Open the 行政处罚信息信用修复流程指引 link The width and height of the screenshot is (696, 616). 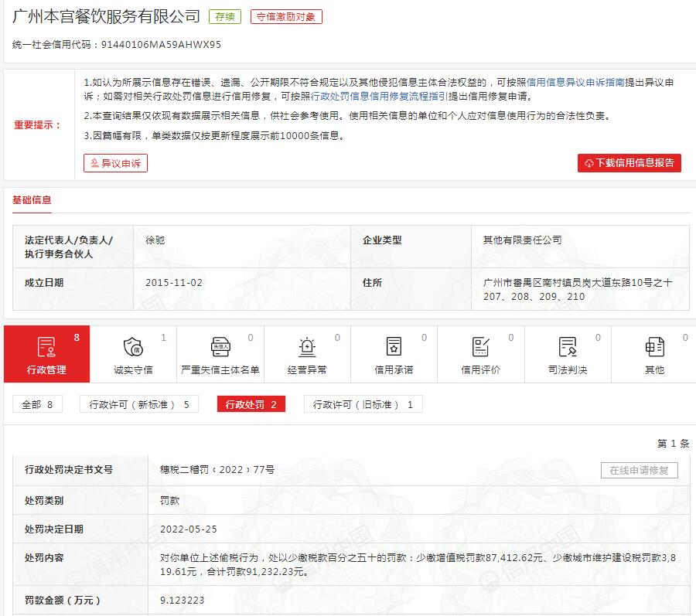pos(379,97)
